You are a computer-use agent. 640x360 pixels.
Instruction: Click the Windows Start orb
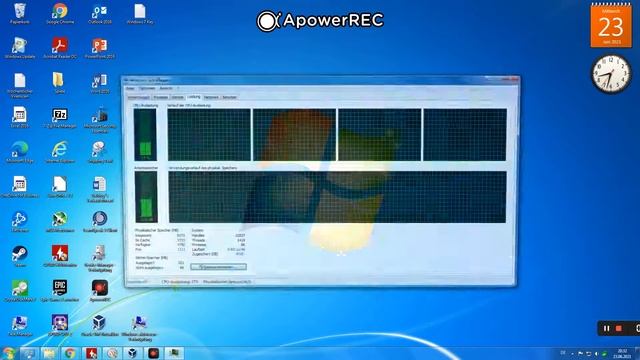pyautogui.click(x=8, y=353)
